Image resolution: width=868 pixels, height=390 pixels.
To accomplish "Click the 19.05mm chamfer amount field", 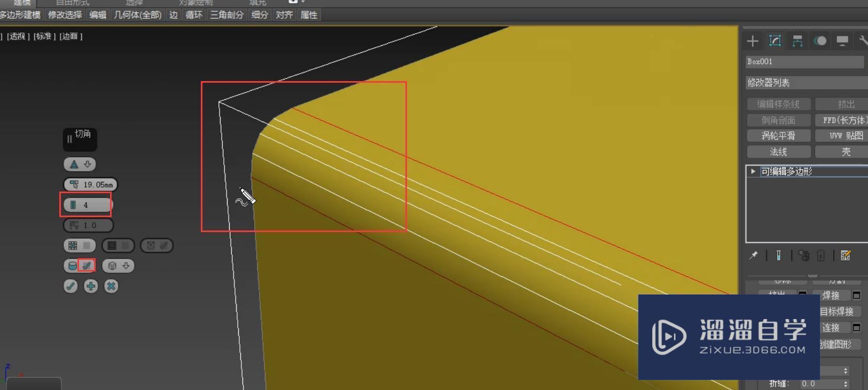I will [98, 185].
